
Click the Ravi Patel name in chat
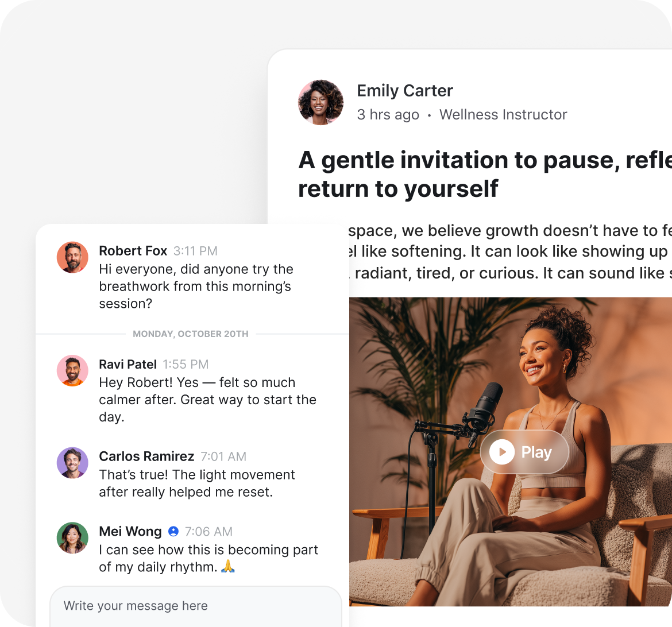point(128,364)
